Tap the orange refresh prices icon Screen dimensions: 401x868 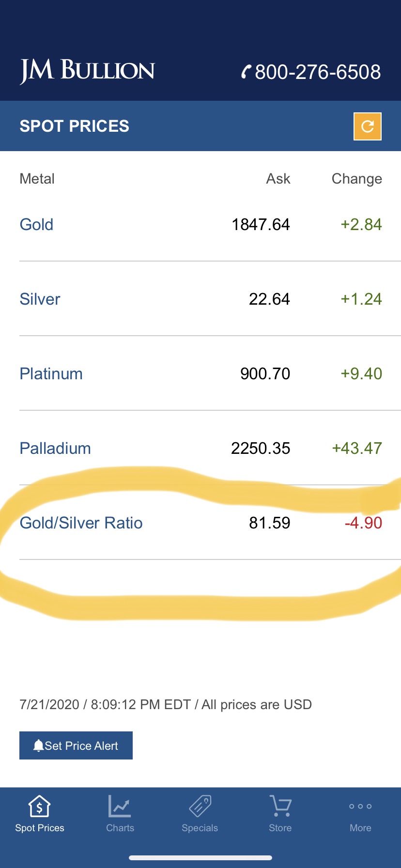[x=368, y=126]
